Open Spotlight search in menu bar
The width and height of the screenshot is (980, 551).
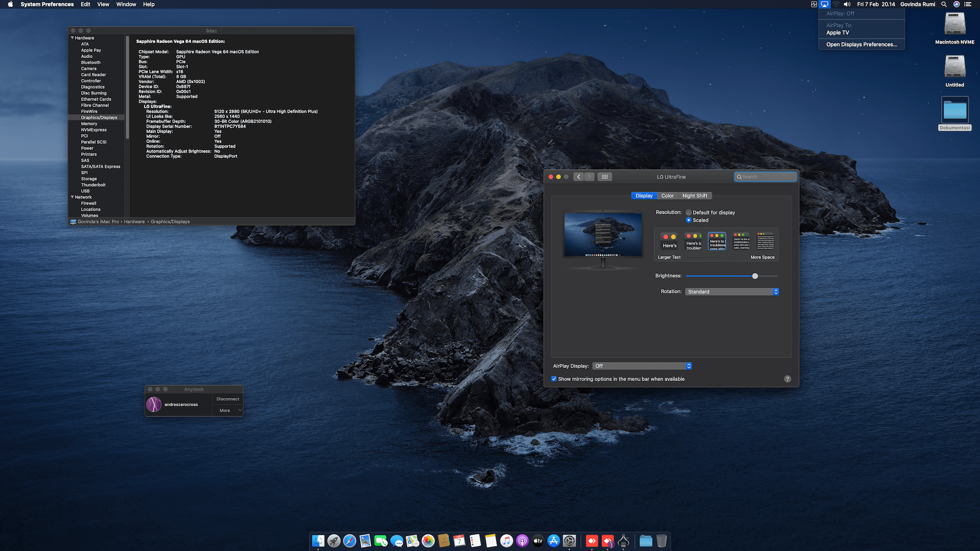pyautogui.click(x=944, y=4)
